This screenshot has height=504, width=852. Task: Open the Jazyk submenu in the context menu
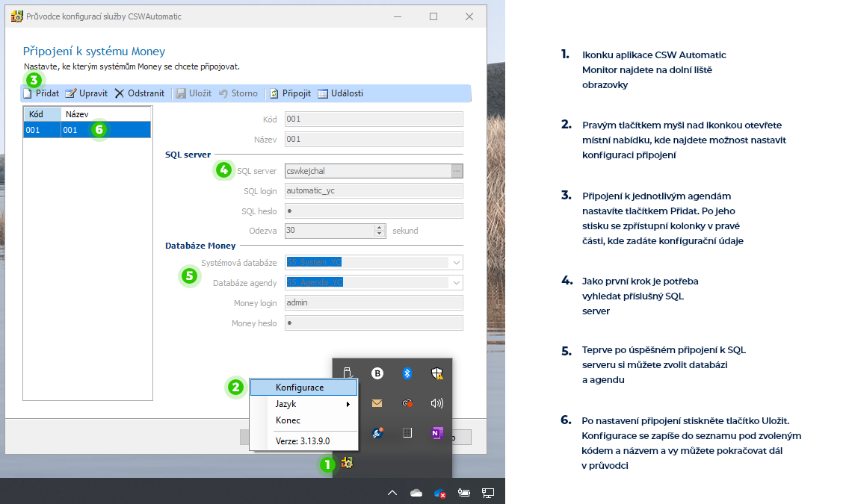point(303,404)
